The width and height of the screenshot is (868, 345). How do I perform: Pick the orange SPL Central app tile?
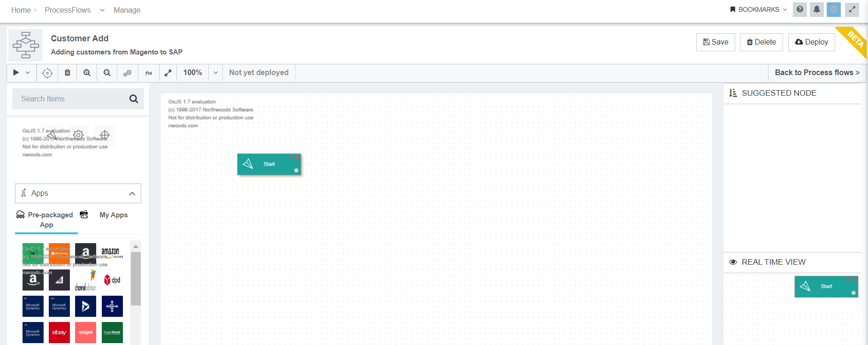pos(59,254)
